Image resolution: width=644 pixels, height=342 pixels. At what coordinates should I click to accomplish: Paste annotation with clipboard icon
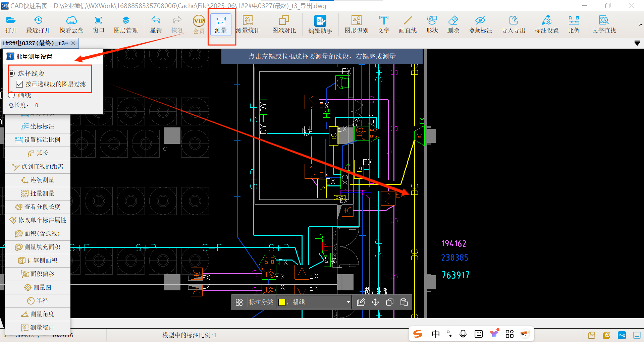point(404,302)
